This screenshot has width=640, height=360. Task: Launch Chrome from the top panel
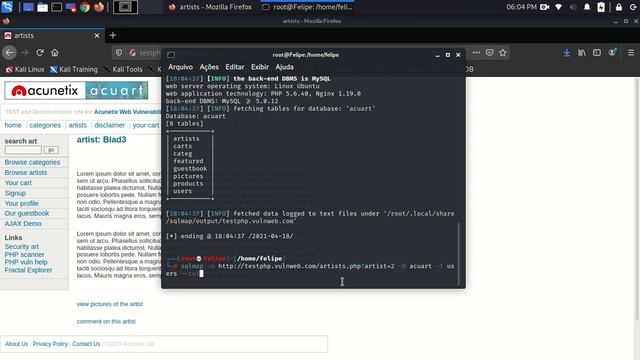click(x=85, y=7)
